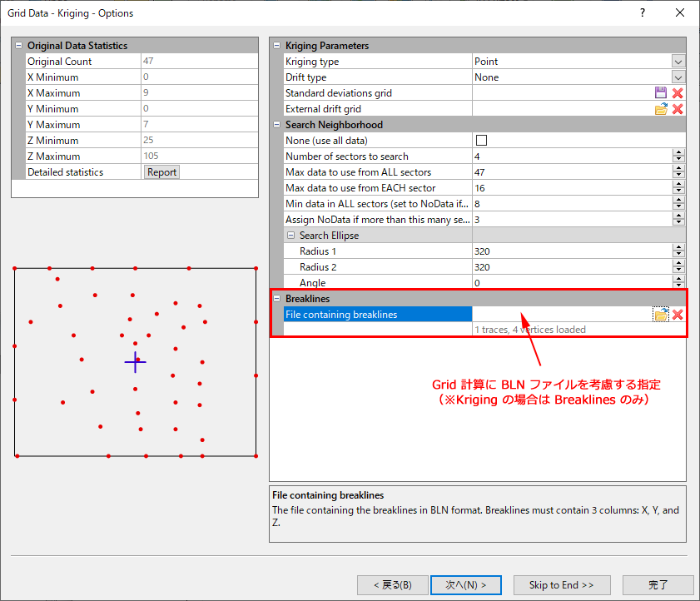
Task: Click save icon for Standard deviations grid
Action: click(661, 93)
